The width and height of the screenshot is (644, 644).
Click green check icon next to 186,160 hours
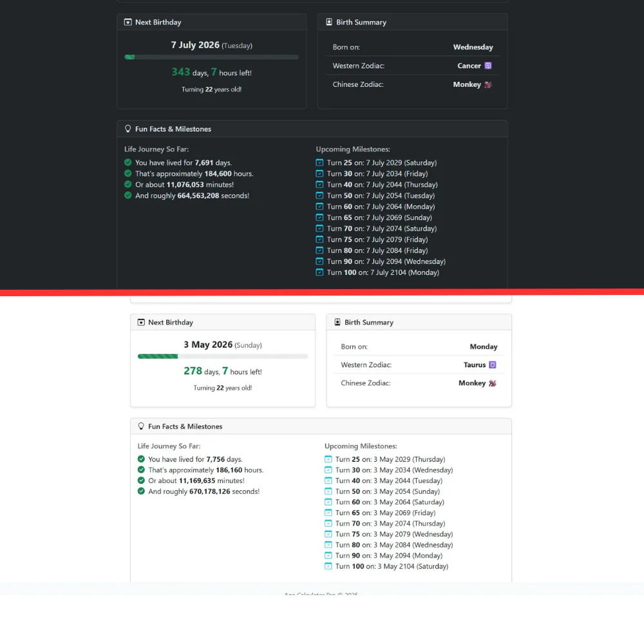141,469
